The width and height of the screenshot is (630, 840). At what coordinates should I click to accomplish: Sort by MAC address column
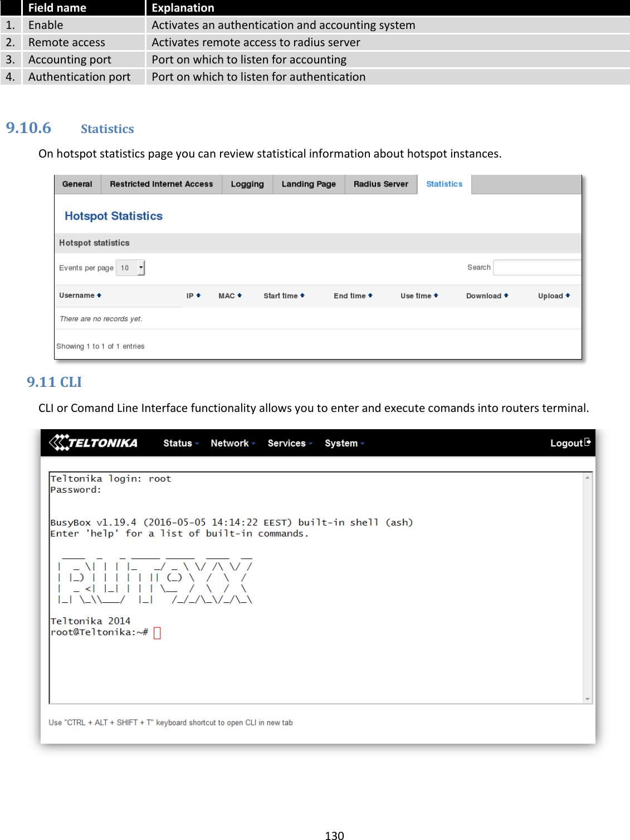point(229,296)
